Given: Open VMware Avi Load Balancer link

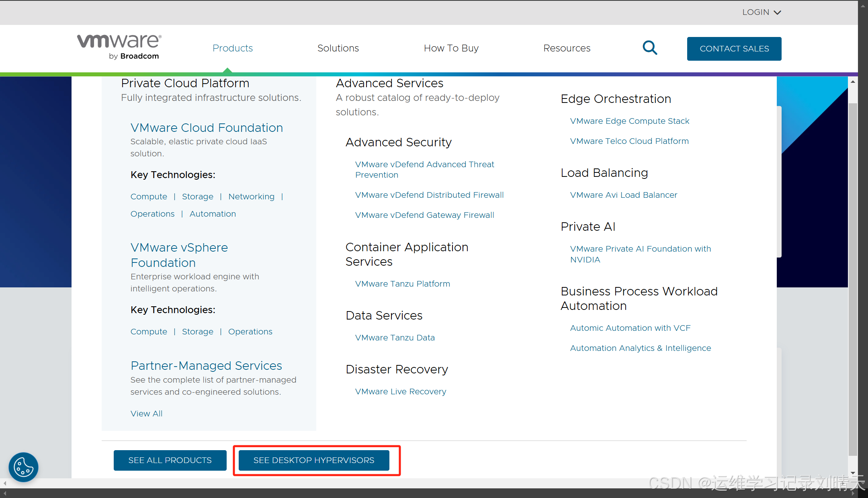Looking at the screenshot, I should [x=623, y=195].
